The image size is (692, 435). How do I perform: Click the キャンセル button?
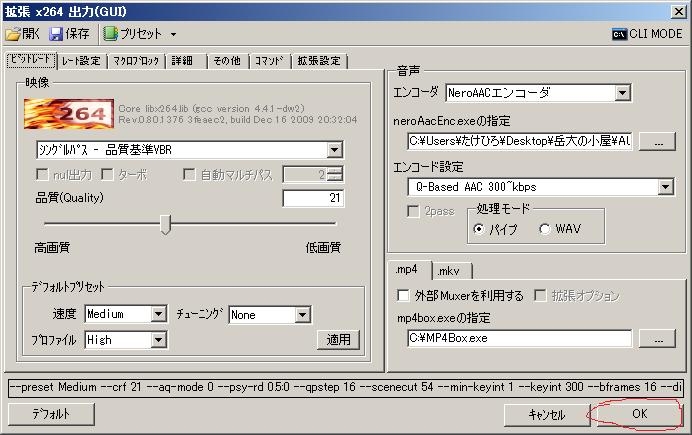point(547,415)
